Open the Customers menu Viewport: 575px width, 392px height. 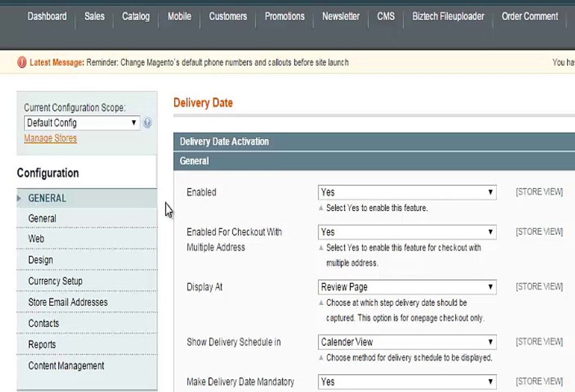[228, 16]
